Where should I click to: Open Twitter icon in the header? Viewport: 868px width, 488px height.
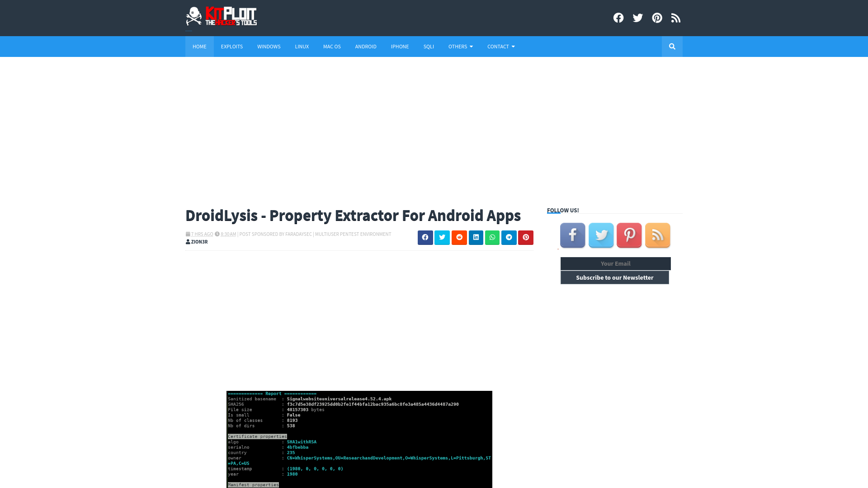click(x=638, y=18)
